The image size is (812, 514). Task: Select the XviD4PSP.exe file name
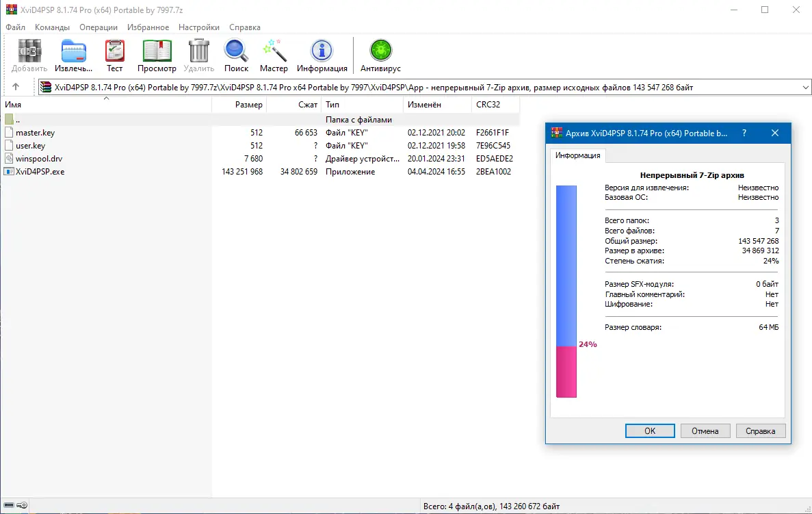click(40, 172)
